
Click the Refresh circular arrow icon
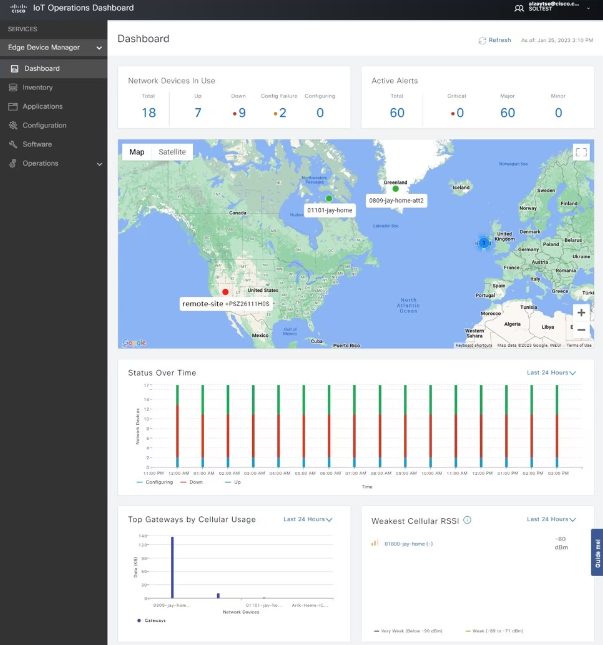(x=482, y=40)
